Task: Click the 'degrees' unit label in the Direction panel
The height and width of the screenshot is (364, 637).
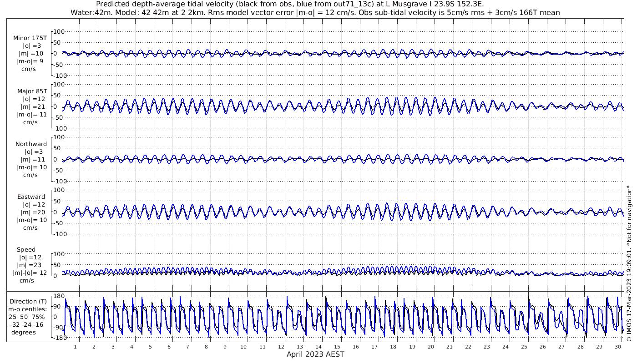Action: click(24, 333)
